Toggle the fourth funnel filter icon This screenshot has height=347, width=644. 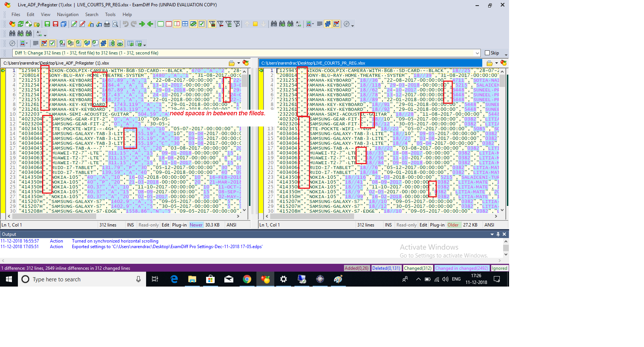237,24
